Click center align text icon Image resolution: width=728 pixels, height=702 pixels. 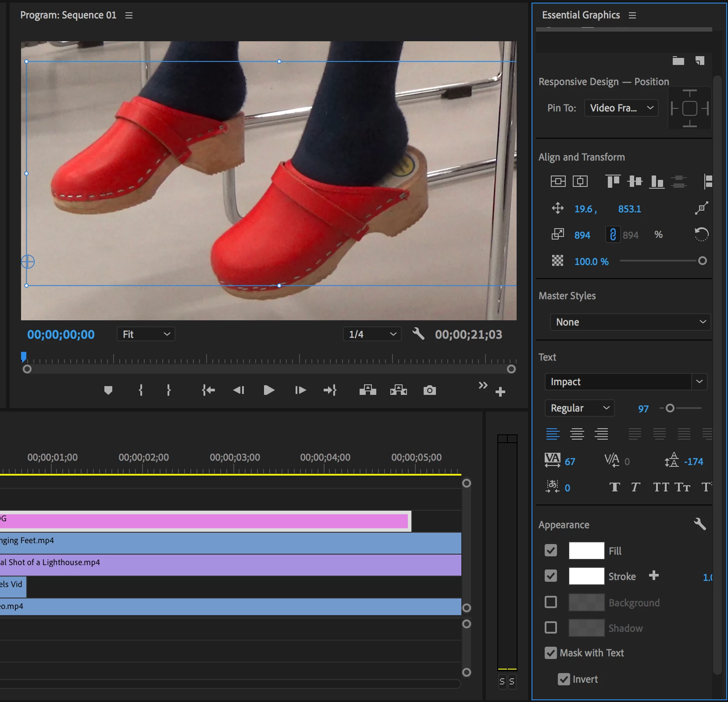(577, 434)
